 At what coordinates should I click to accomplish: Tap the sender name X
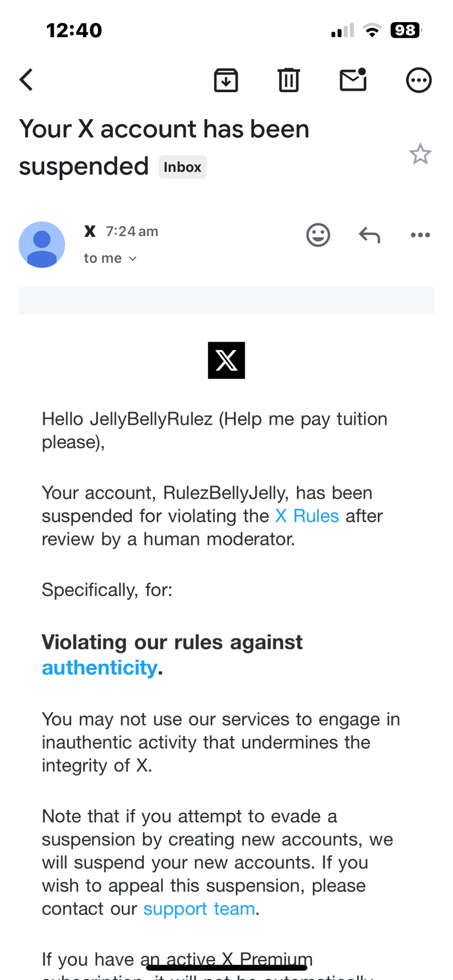90,231
